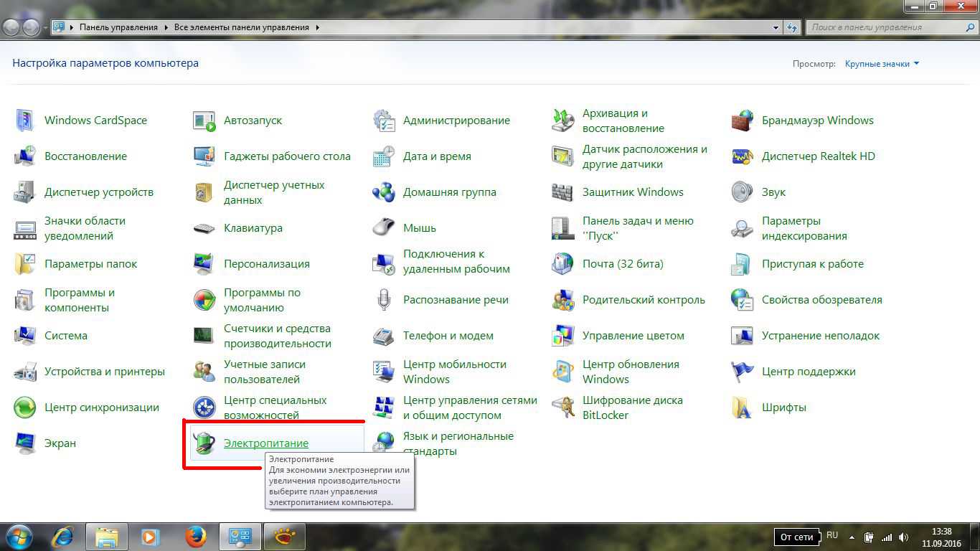Expand arrow after Панель управления breadcrumb
The width and height of the screenshot is (980, 551).
166,27
